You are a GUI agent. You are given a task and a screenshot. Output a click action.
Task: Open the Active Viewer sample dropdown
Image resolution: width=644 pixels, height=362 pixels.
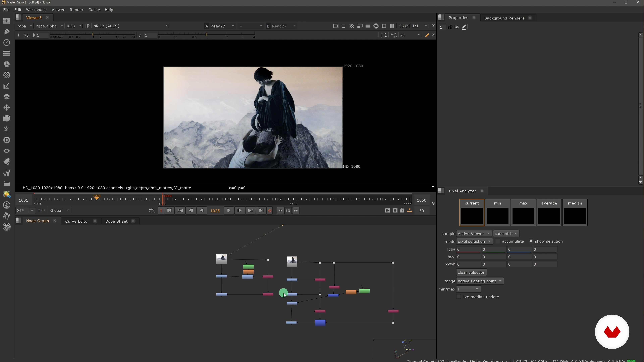point(474,234)
